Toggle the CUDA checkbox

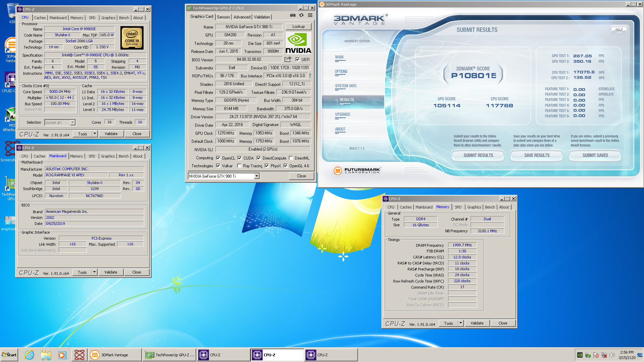click(239, 158)
